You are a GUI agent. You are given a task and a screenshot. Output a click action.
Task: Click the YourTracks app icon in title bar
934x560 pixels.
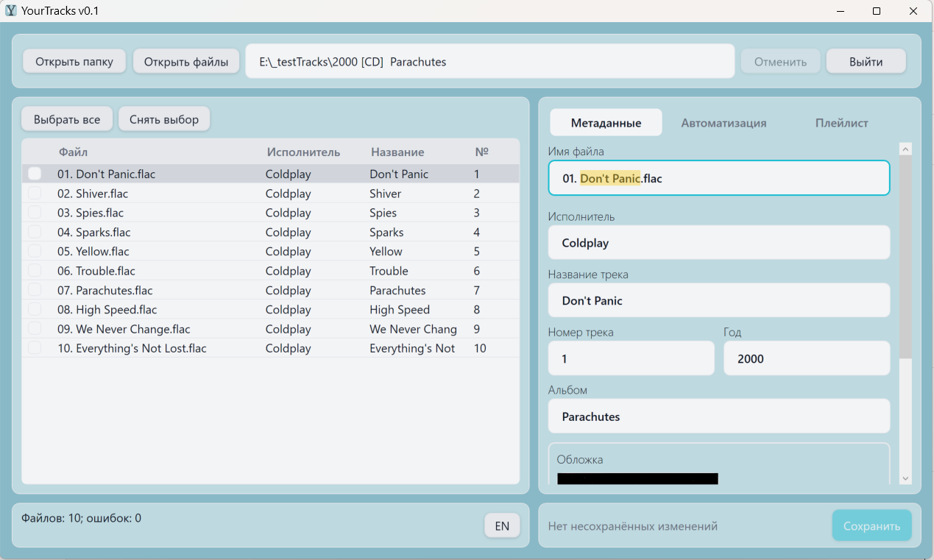11,11
